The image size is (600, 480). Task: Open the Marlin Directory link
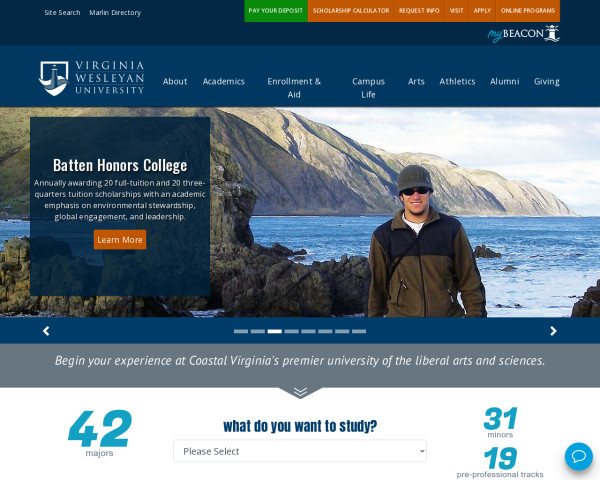[115, 13]
